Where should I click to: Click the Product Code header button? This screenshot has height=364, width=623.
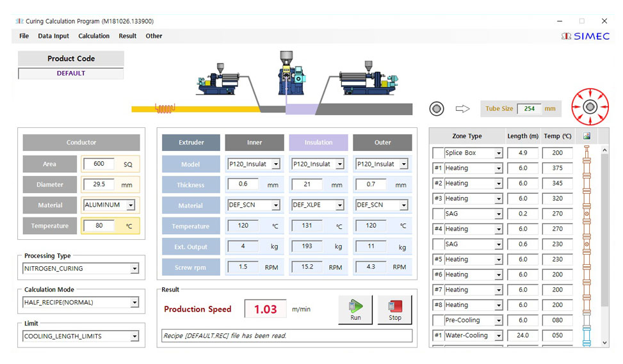[71, 59]
